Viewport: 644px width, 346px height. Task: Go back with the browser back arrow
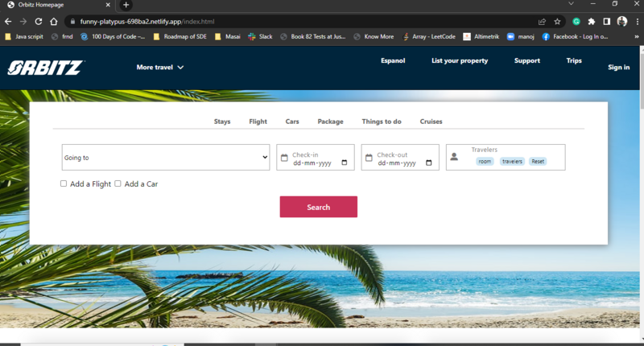8,22
